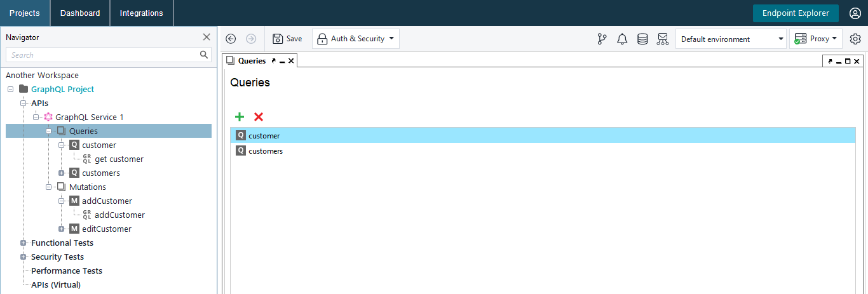This screenshot has width=868, height=294.
Task: Collapse the Queries tree node
Action: point(48,131)
